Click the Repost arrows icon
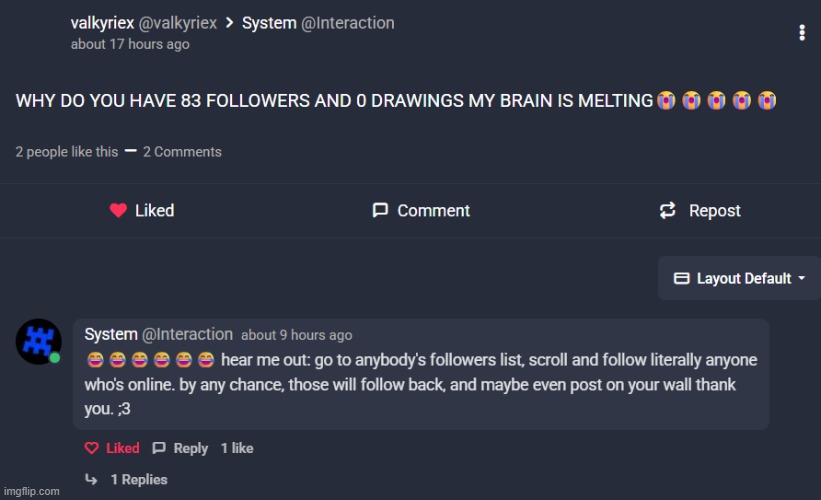This screenshot has height=500, width=821. (668, 210)
